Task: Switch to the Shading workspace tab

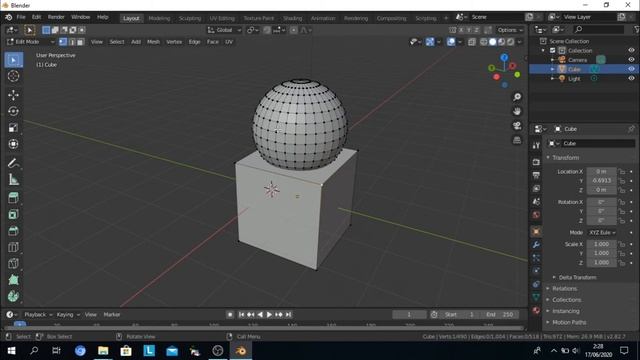Action: [x=293, y=18]
